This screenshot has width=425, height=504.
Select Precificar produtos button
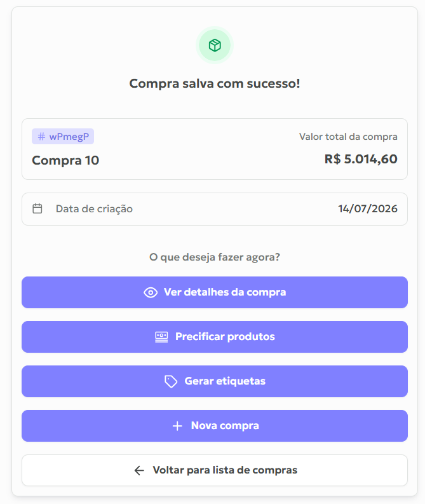pos(215,337)
